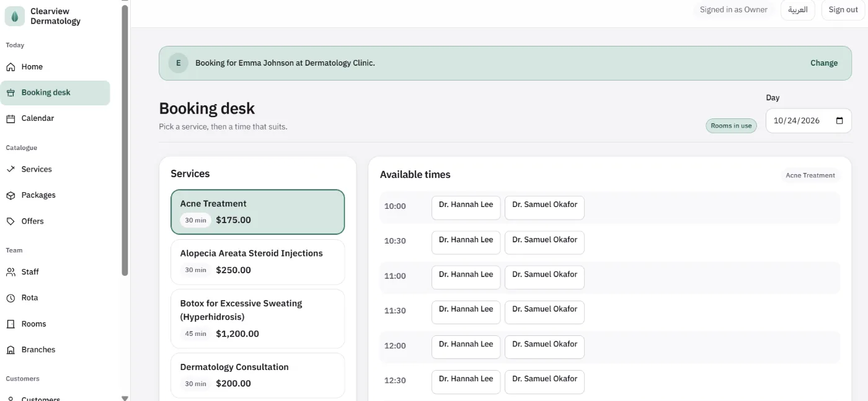
Task: Go to Offers page
Action: [x=55, y=221]
